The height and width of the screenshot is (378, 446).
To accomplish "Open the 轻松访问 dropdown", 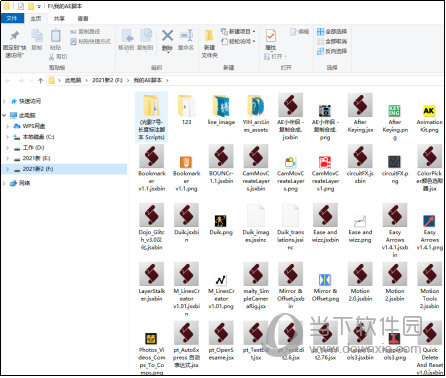I will coord(238,41).
